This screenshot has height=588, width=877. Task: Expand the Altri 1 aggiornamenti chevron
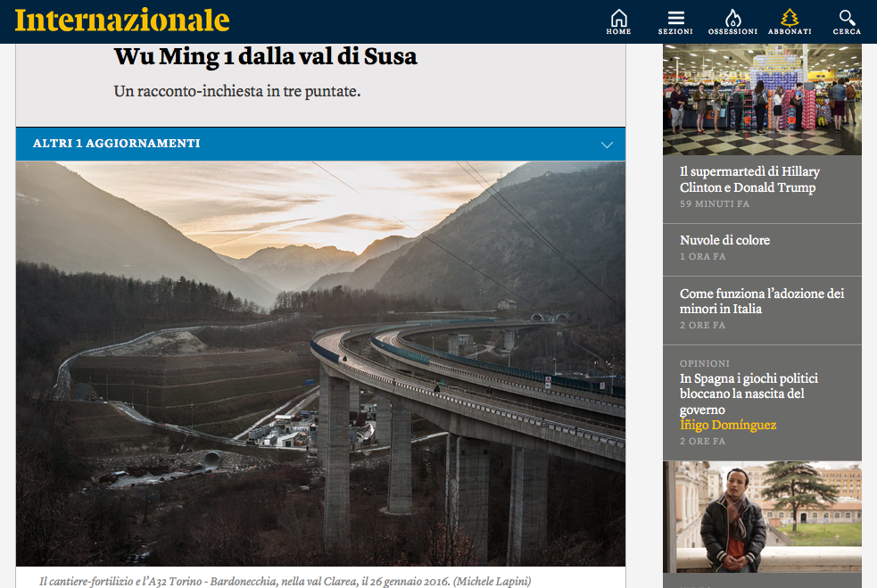click(x=607, y=145)
